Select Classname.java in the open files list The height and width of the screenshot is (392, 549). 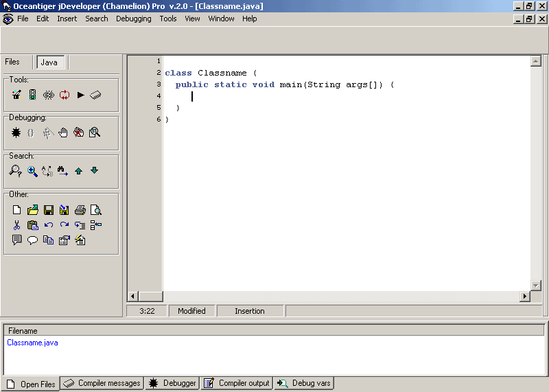[32, 343]
